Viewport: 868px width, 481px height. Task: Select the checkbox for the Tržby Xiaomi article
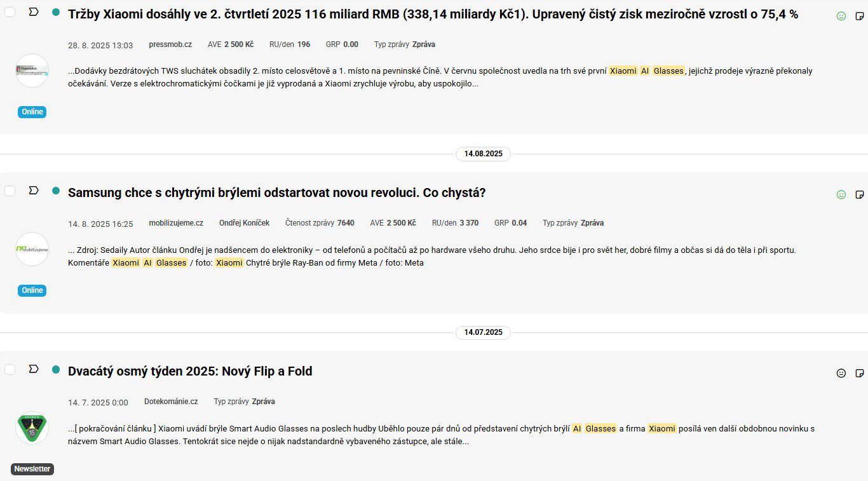(10, 12)
